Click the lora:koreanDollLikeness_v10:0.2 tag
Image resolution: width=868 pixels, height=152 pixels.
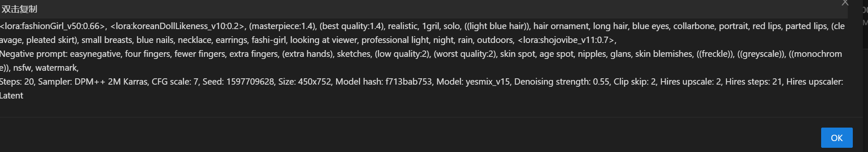(178, 26)
